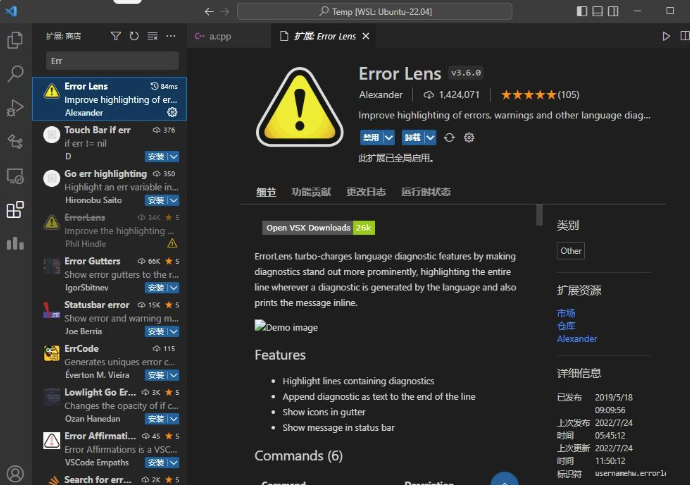
Task: Open Remote Explorer view
Action: click(x=15, y=176)
